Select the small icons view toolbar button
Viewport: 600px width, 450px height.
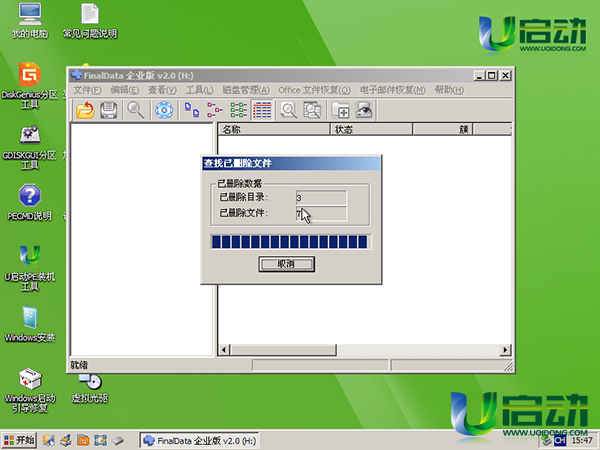215,110
